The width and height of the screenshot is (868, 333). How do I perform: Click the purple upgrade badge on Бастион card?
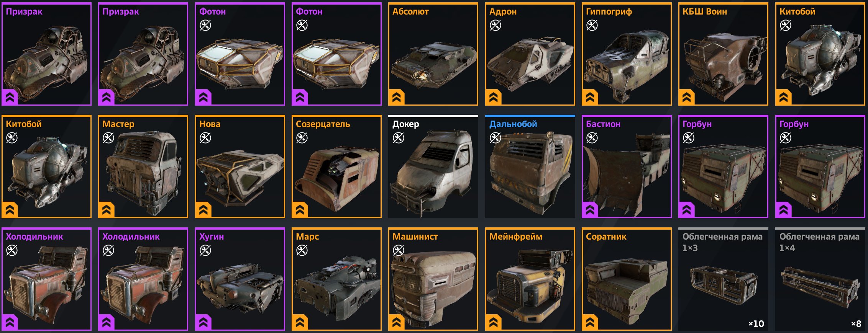(590, 210)
